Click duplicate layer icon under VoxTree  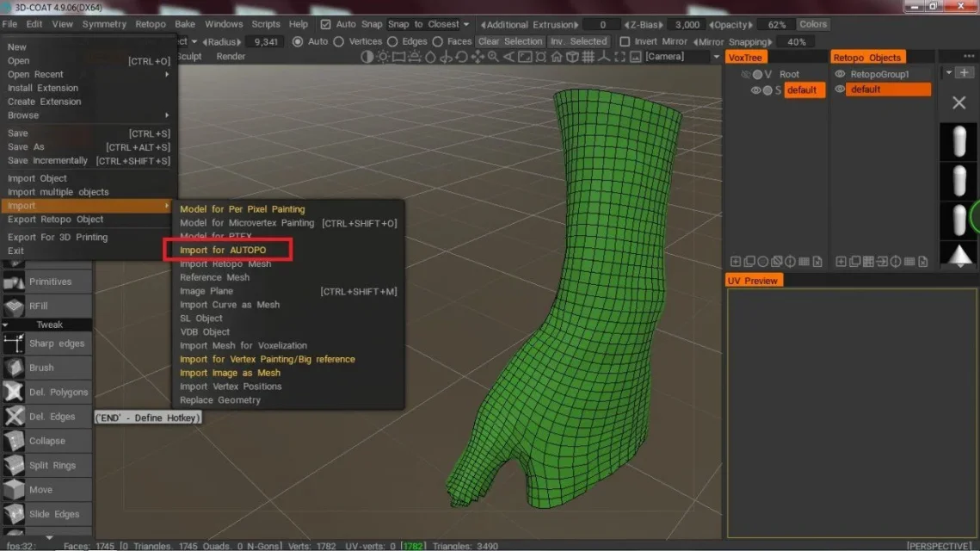point(749,262)
